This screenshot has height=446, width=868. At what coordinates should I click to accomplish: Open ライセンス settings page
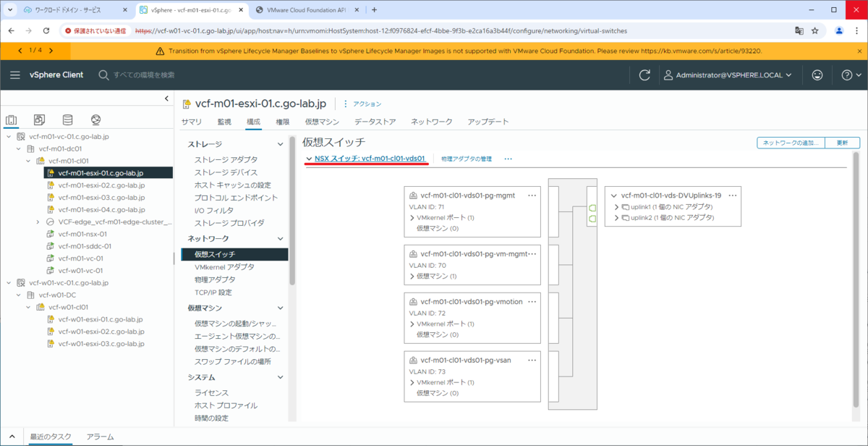(211, 392)
